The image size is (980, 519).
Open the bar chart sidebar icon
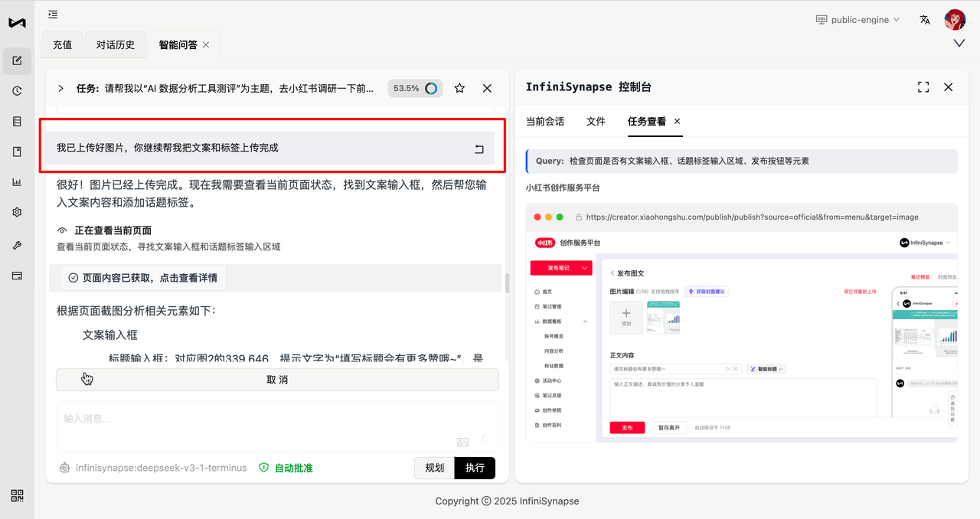click(17, 182)
